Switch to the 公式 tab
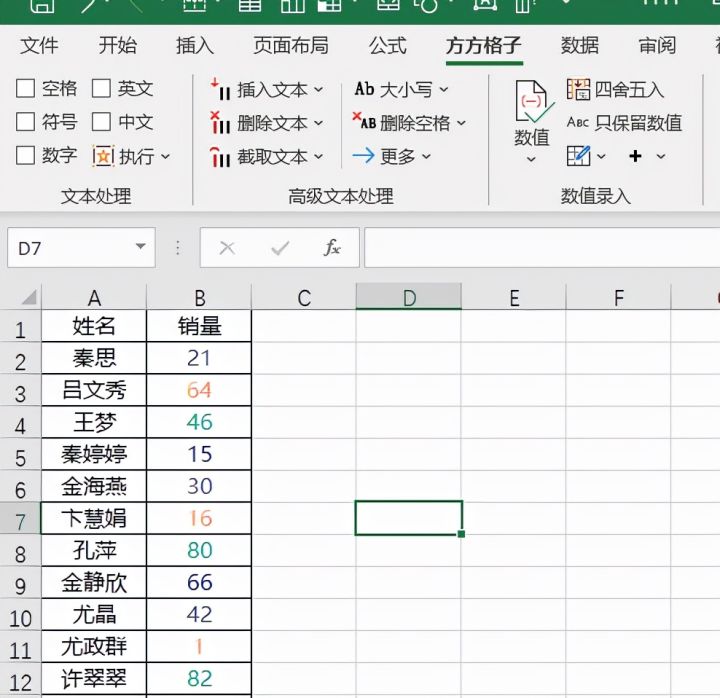Viewport: 720px width, 698px height. pyautogui.click(x=388, y=45)
